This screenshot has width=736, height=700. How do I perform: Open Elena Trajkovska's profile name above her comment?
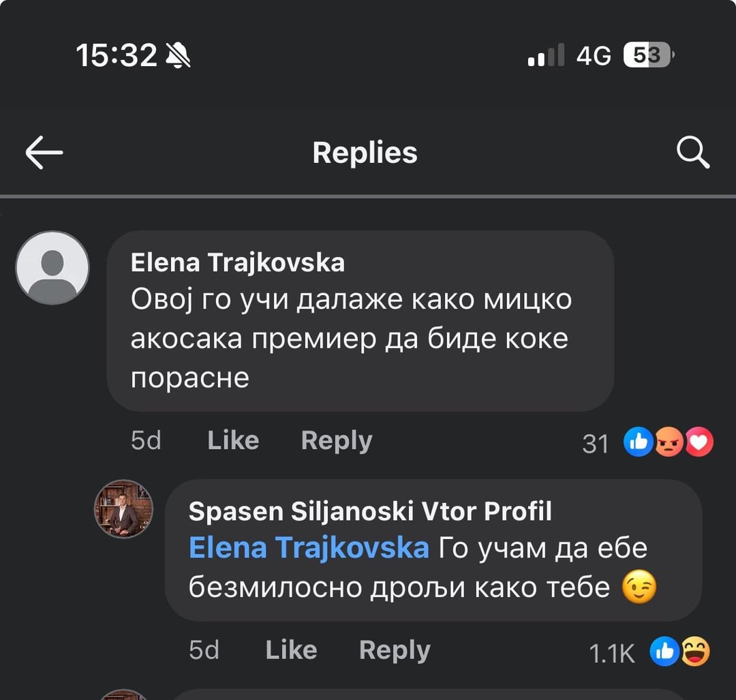pyautogui.click(x=238, y=262)
